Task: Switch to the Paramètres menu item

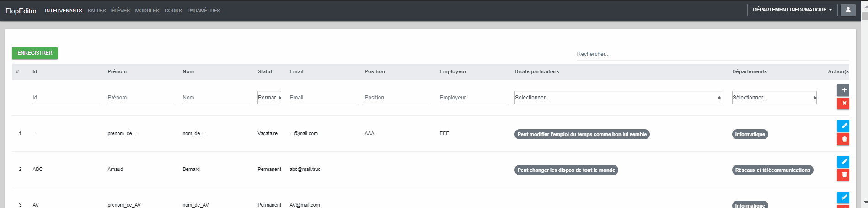Action: [x=204, y=11]
